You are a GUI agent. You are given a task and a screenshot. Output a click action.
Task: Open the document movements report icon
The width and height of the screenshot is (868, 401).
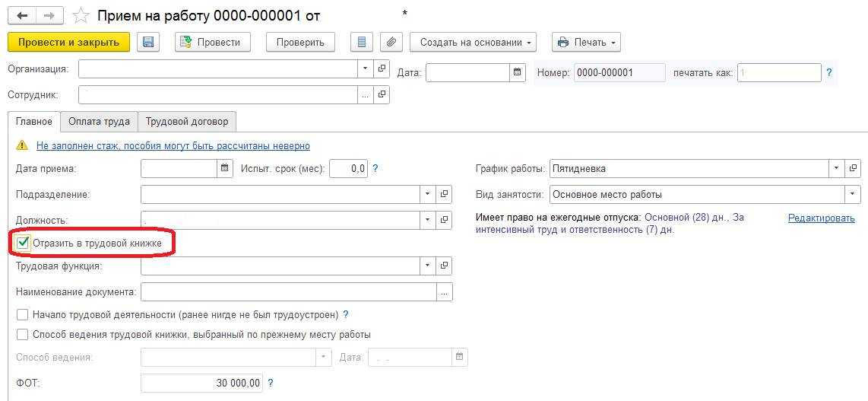pos(362,43)
